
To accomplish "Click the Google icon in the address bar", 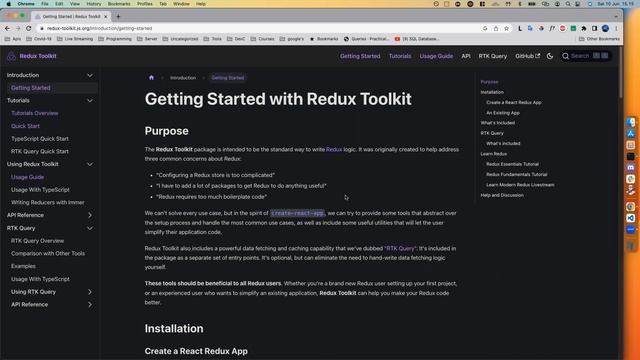I will (485, 28).
